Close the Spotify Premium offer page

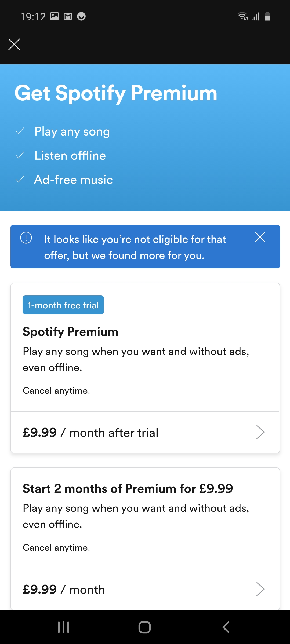click(x=14, y=45)
